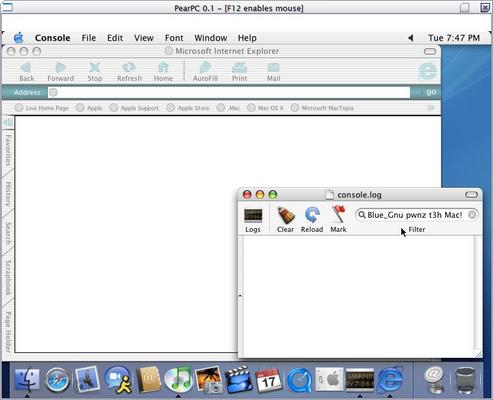Open the Scrapbook side tab in Explorer
This screenshot has height=400, width=493.
(x=8, y=277)
